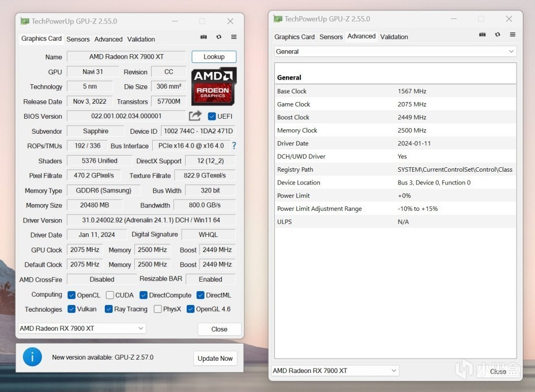Viewport: 535px width, 392px height.
Task: Click the Resizable BAR Enabled field
Action: 211,279
